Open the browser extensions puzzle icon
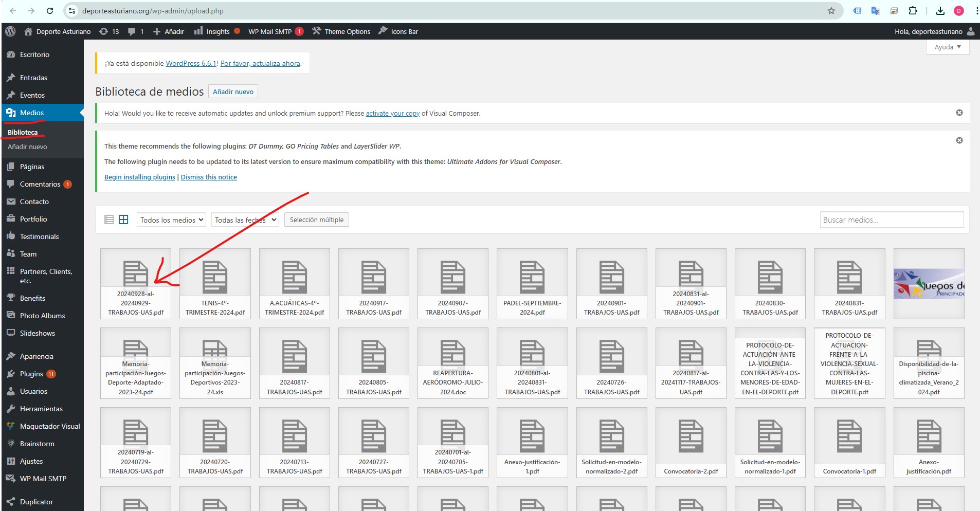Screen dimensions: 980x511 pyautogui.click(x=913, y=11)
